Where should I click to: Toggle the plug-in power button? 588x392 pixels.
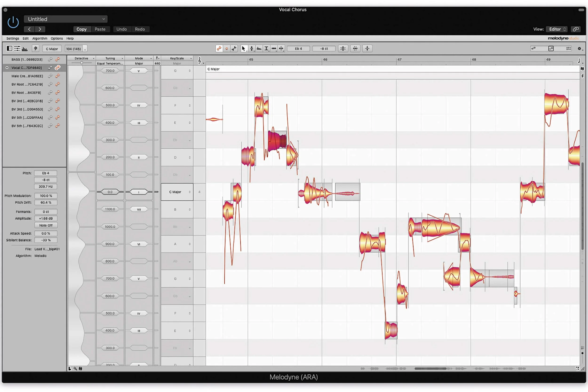point(13,23)
